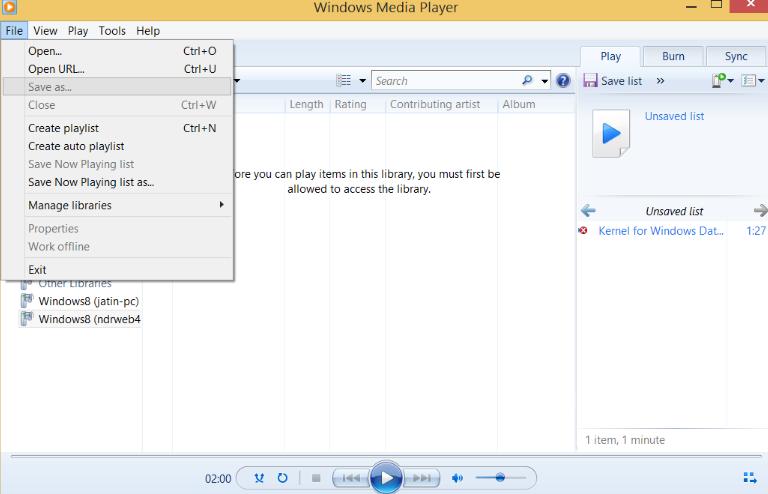Go to next list with right arrow
This screenshot has width=768, height=494.
click(760, 211)
